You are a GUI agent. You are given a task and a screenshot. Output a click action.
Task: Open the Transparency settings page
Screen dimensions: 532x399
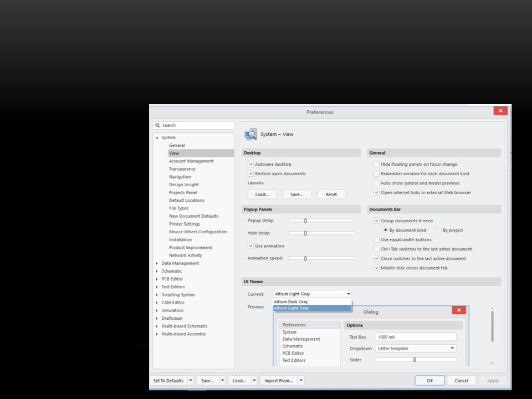click(182, 169)
